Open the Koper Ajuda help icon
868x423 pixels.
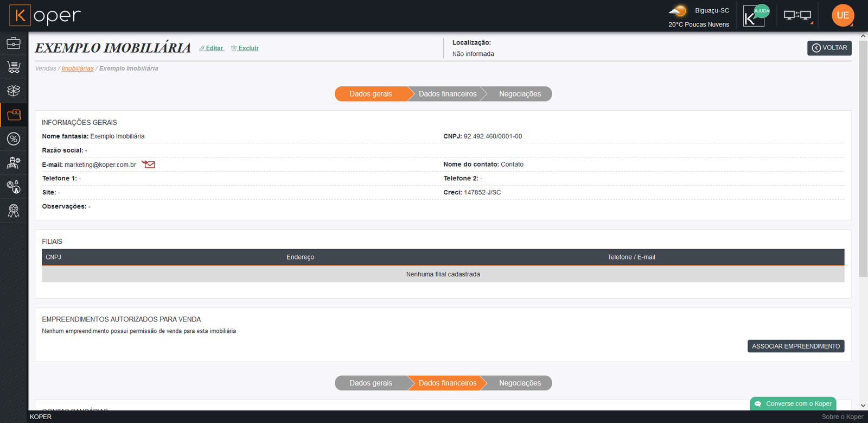point(755,16)
